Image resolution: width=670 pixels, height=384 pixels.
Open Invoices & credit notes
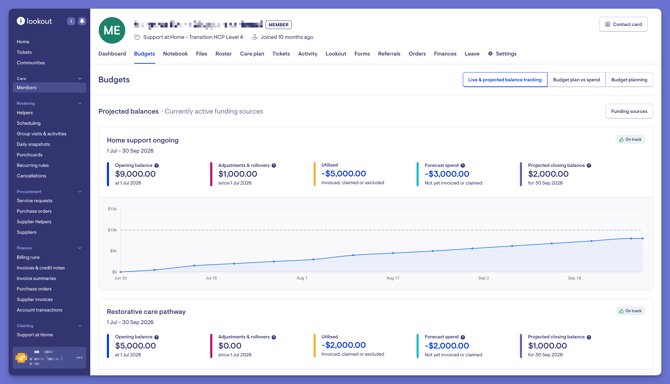[x=41, y=268]
